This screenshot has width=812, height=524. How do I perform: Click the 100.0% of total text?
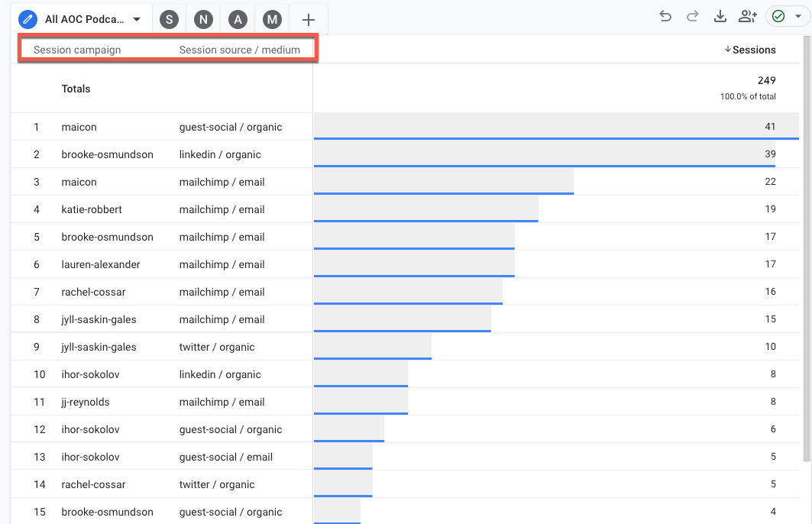748,96
